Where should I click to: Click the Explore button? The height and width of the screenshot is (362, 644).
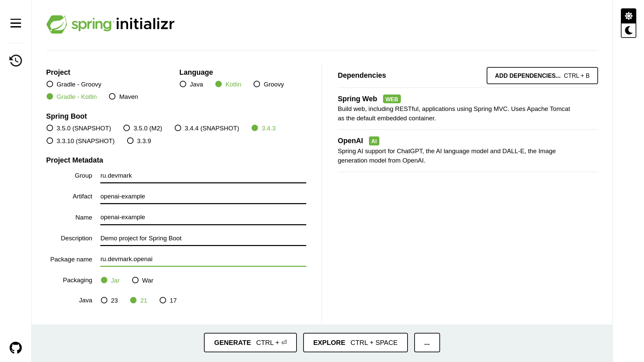tap(356, 343)
